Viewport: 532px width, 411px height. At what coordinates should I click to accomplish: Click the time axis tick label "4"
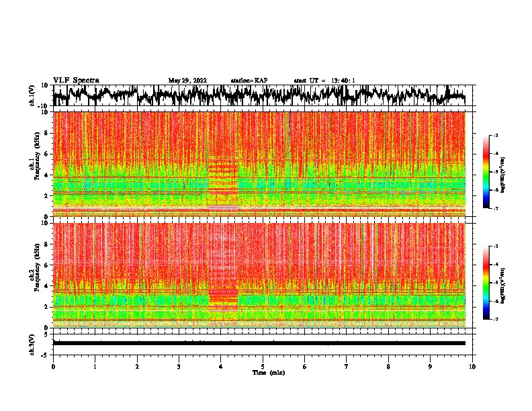221,367
